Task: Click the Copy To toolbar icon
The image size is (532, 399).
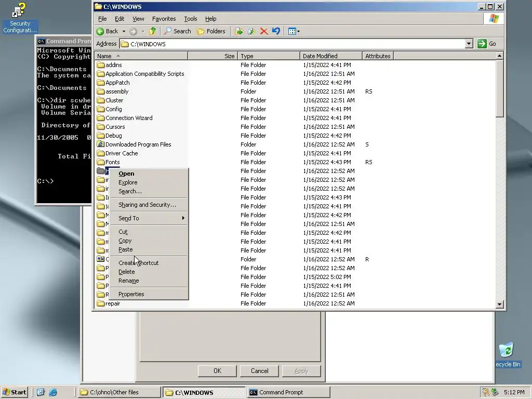Action: (x=251, y=31)
